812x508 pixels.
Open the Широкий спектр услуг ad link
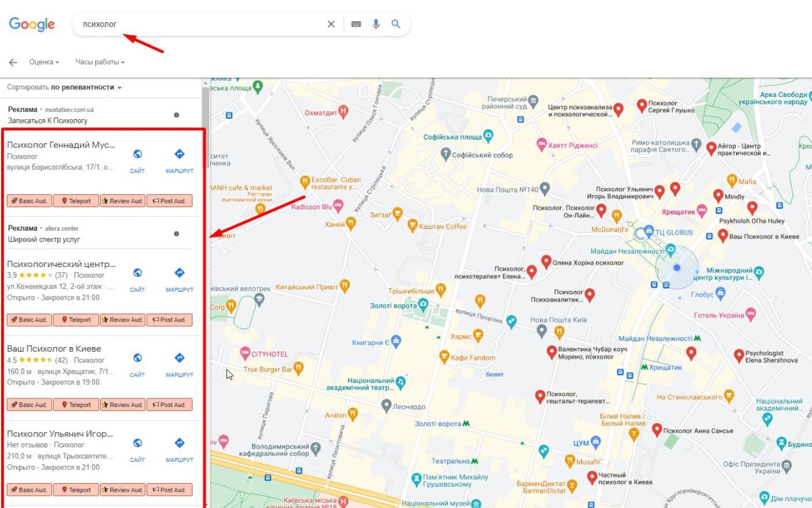point(44,239)
